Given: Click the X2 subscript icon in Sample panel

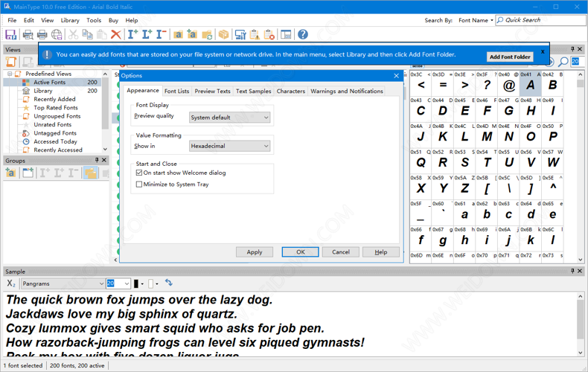Looking at the screenshot, I should click(11, 283).
